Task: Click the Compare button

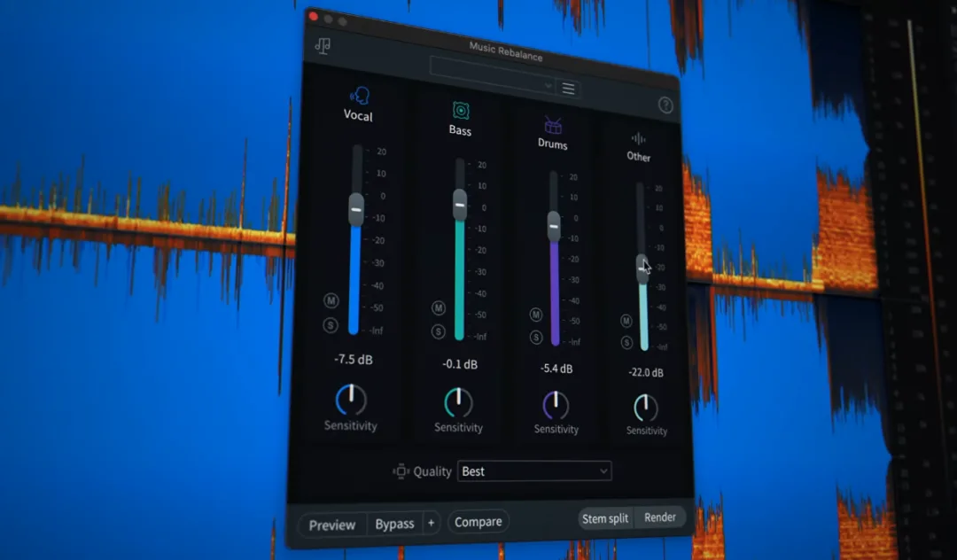Action: [x=478, y=522]
